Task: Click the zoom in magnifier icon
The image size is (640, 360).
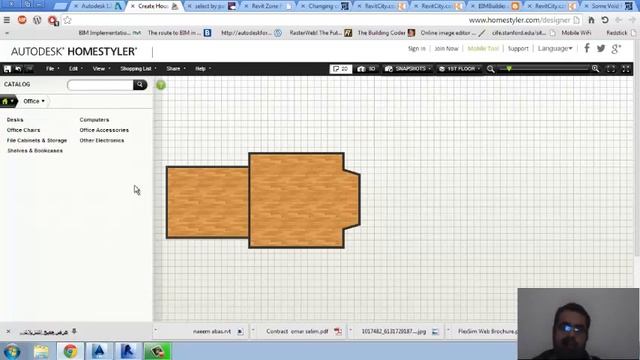Action: click(x=596, y=69)
